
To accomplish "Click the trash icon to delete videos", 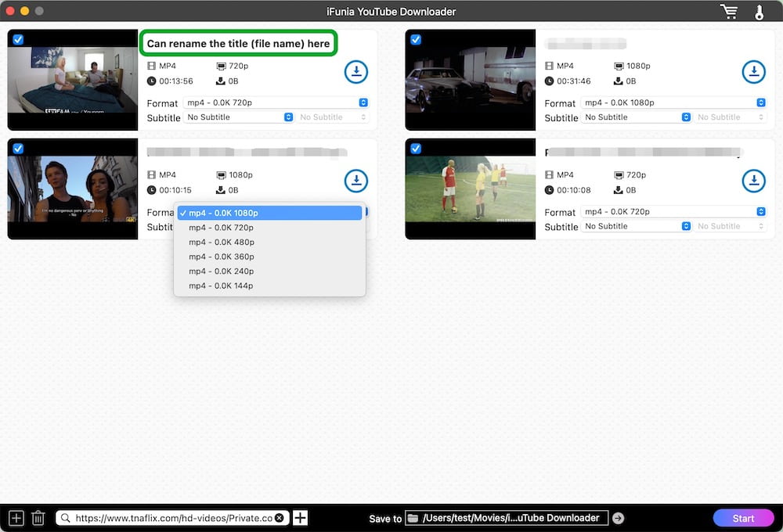I will pyautogui.click(x=38, y=518).
